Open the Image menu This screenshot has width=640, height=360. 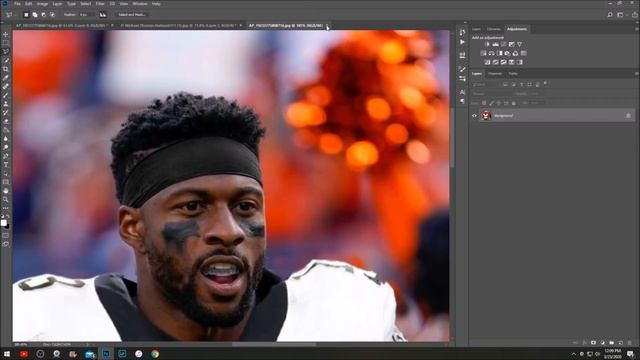[42, 4]
